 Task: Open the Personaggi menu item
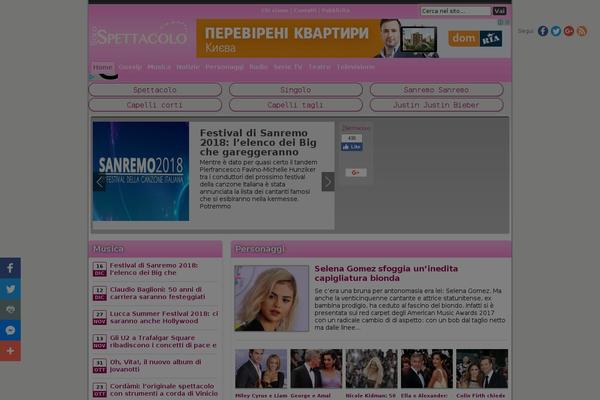(224, 67)
